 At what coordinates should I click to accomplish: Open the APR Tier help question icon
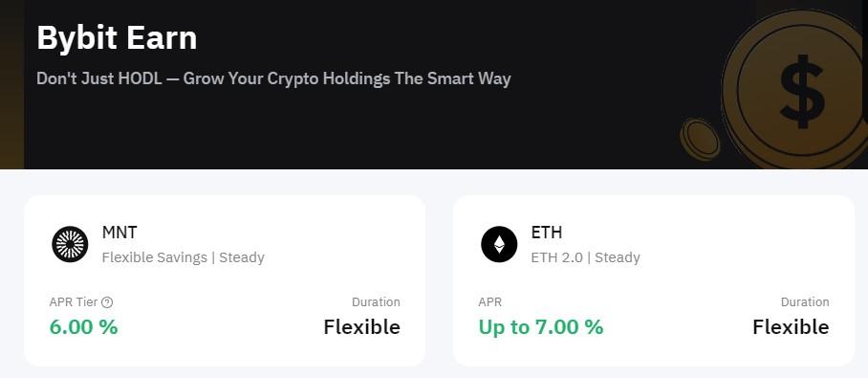click(x=108, y=302)
